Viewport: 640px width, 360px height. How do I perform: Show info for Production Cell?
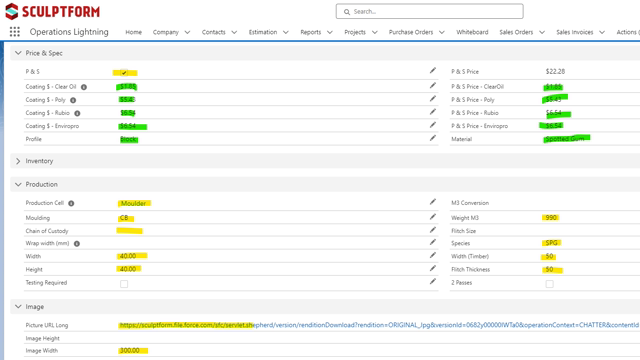coord(71,203)
